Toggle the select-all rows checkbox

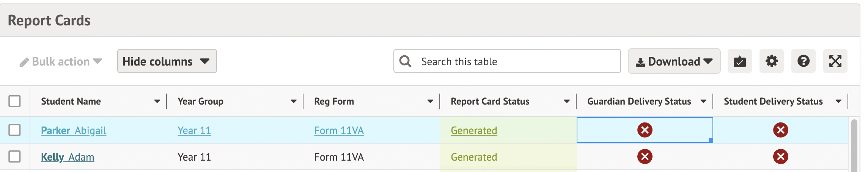pos(14,101)
